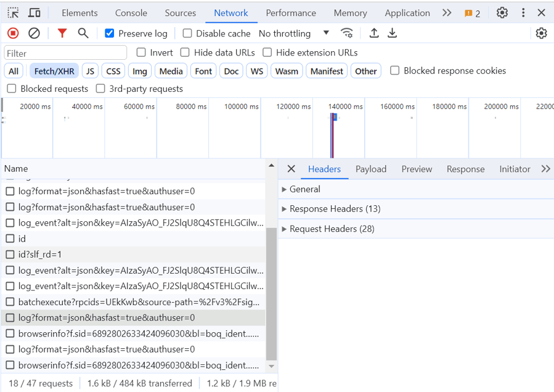Stop recording the network log
The image size is (554, 392).
click(x=12, y=33)
